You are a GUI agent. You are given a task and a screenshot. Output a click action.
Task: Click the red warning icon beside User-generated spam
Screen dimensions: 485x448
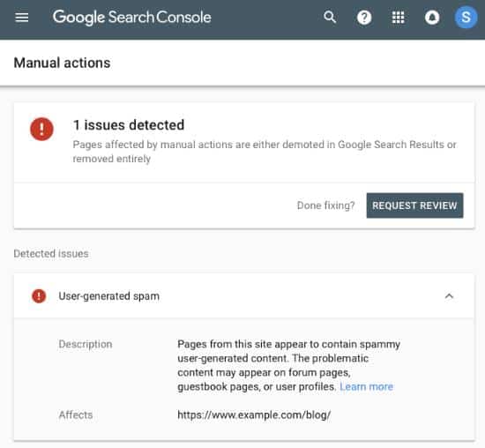click(x=39, y=296)
